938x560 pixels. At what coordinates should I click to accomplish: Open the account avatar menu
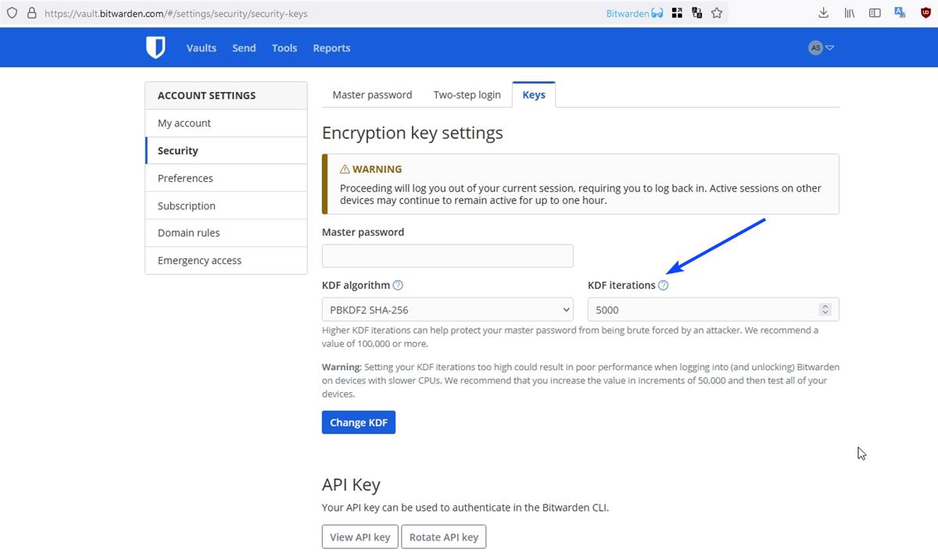coord(821,48)
